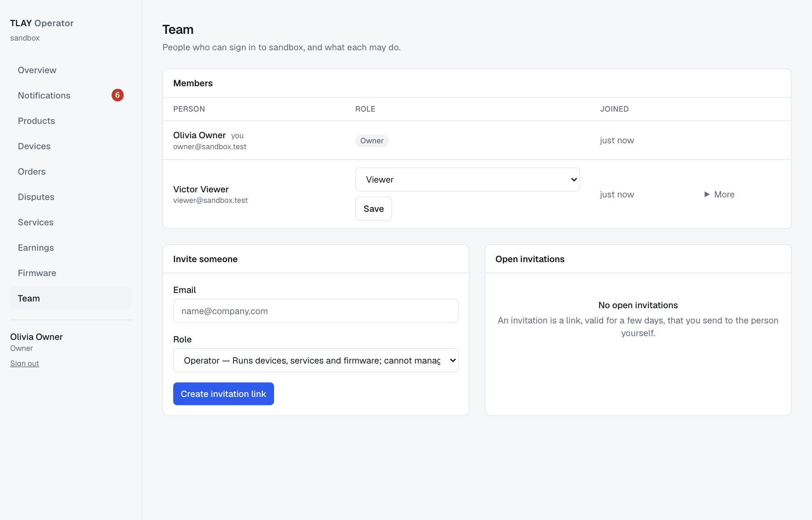Open the invitation Role dropdown
The image size is (812, 520).
(x=315, y=360)
